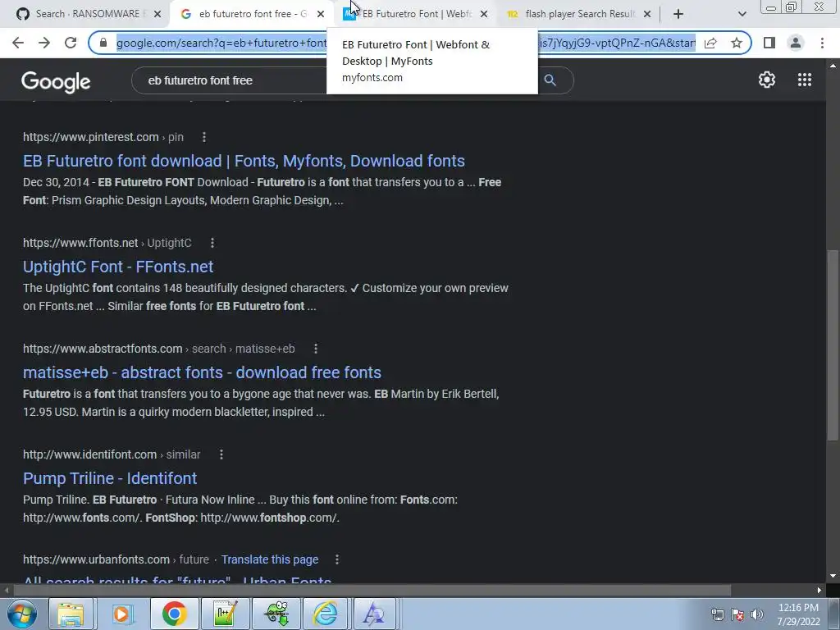
Task: Open options menu for the Pinterest result
Action: 204,137
